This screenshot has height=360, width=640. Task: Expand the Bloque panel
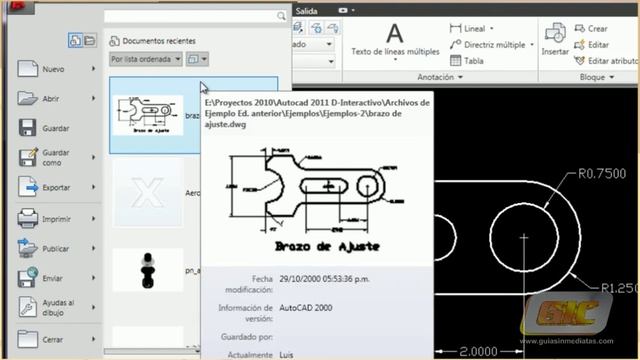[x=597, y=77]
